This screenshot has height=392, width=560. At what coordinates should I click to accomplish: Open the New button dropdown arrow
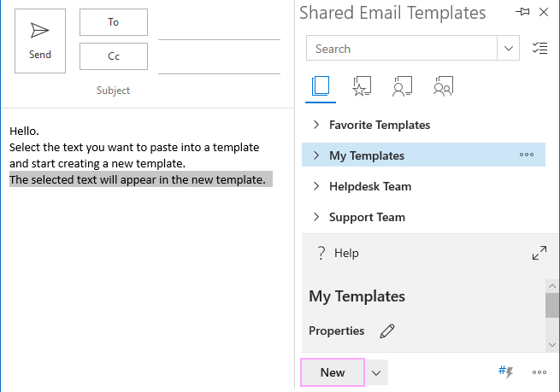tap(376, 373)
